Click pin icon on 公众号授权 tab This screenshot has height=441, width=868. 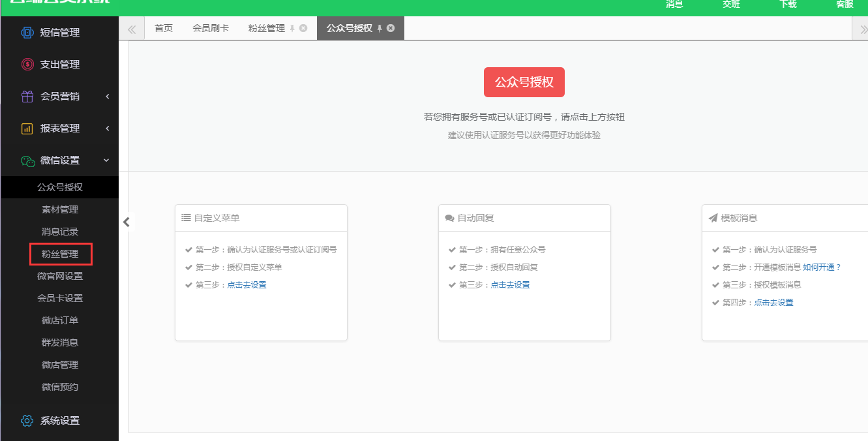[x=380, y=29]
